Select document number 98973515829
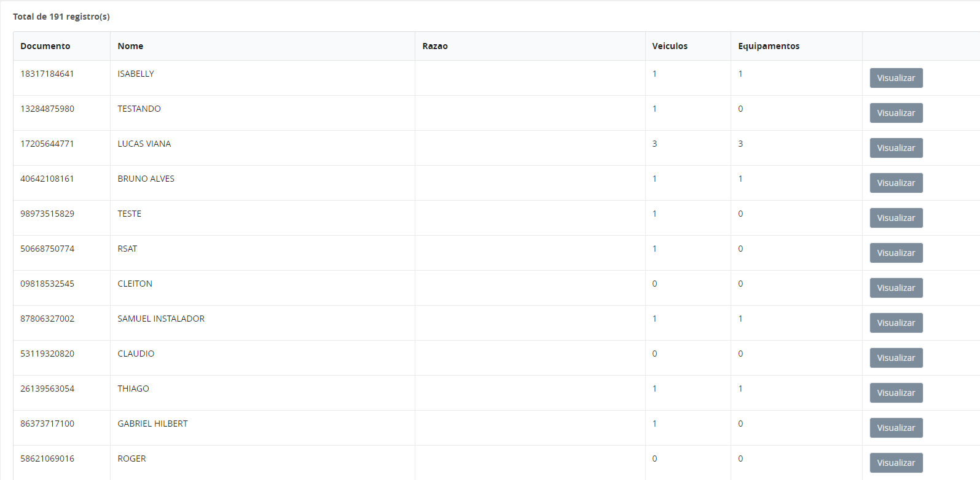 click(x=47, y=214)
